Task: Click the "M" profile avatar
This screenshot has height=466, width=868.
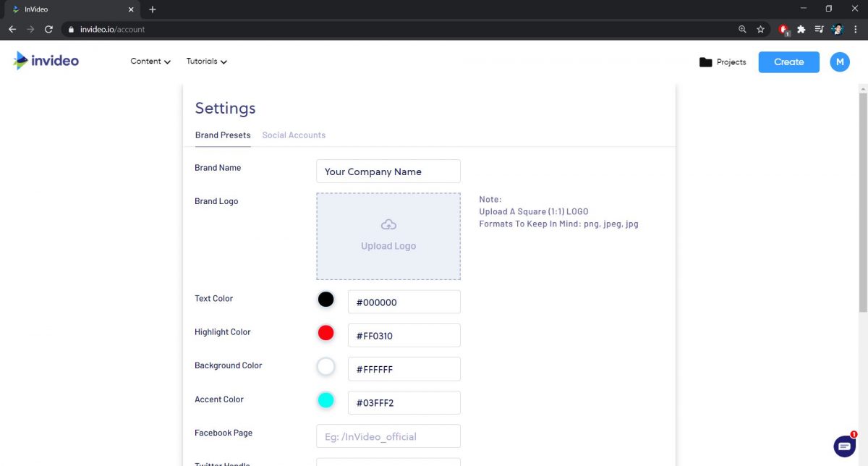Action: pyautogui.click(x=840, y=62)
